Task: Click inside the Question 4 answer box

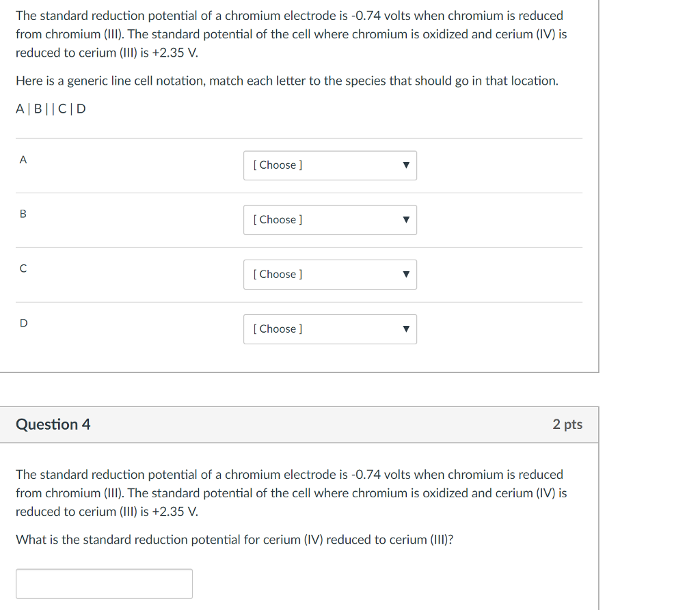Action: (104, 583)
